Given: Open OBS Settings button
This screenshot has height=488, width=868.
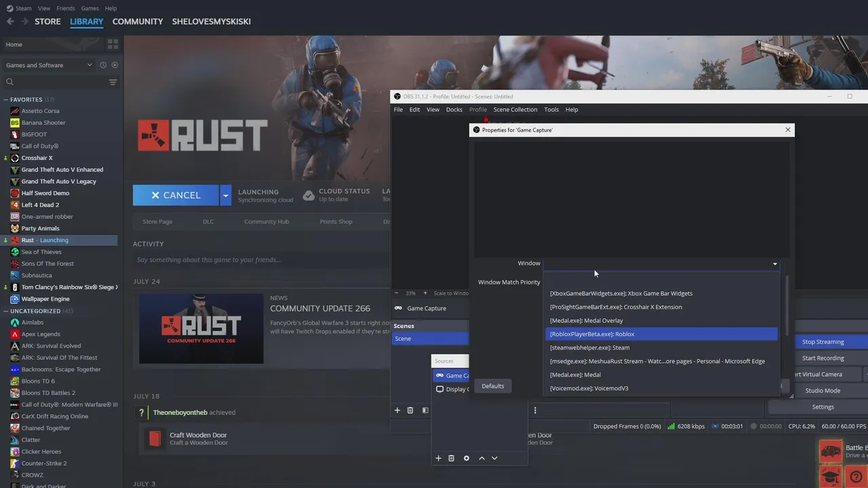Looking at the screenshot, I should (x=823, y=407).
